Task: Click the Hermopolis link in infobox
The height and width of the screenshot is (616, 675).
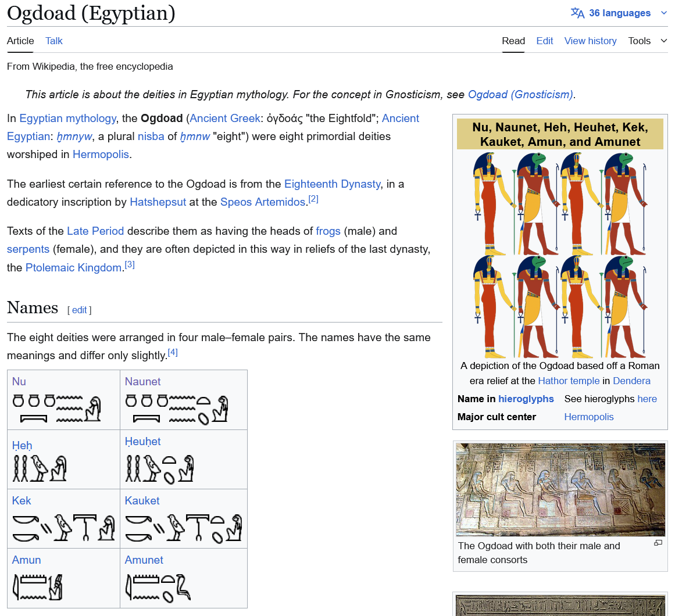Action: pyautogui.click(x=588, y=417)
